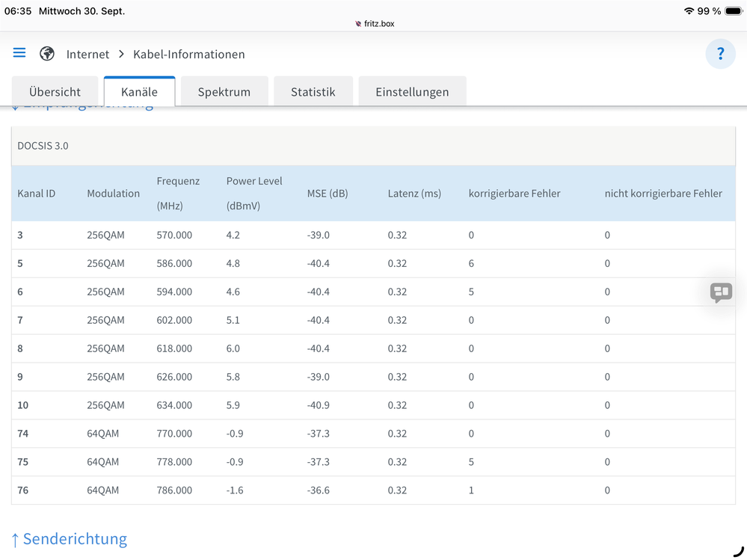The image size is (747, 560).
Task: Open the Einstellungen tab
Action: [x=412, y=91]
